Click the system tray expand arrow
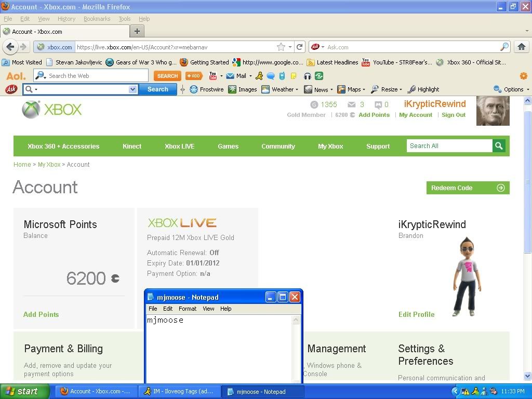This screenshot has height=399, width=532. point(455,392)
